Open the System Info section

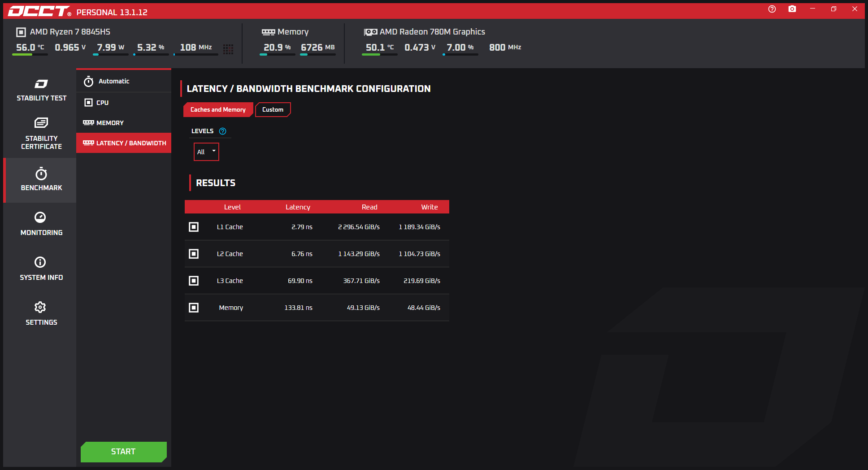pos(41,269)
